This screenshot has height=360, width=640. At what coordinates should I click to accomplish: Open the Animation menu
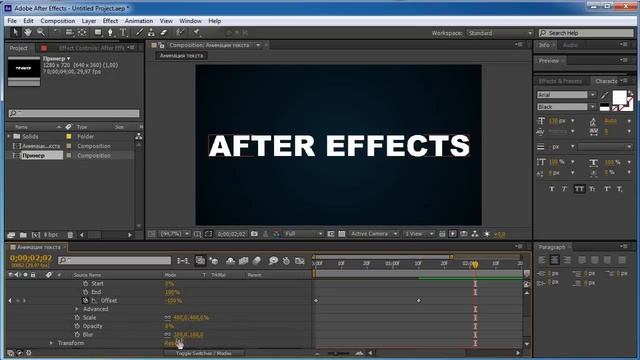coord(139,21)
